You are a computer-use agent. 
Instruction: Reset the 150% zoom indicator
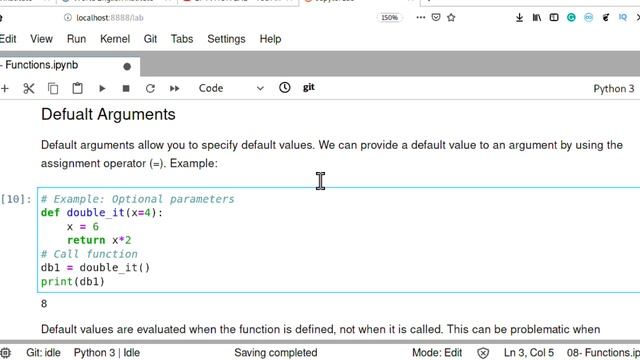pos(389,18)
